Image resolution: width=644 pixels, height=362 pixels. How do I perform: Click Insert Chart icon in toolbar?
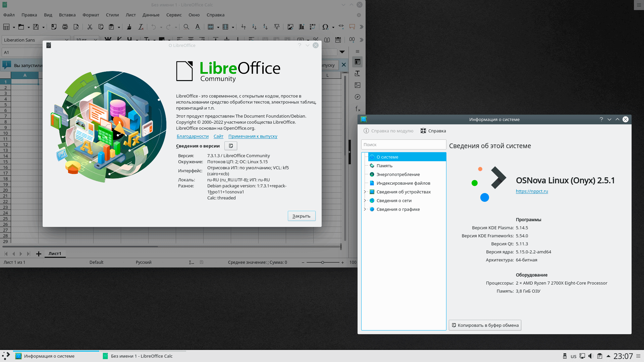click(x=302, y=27)
